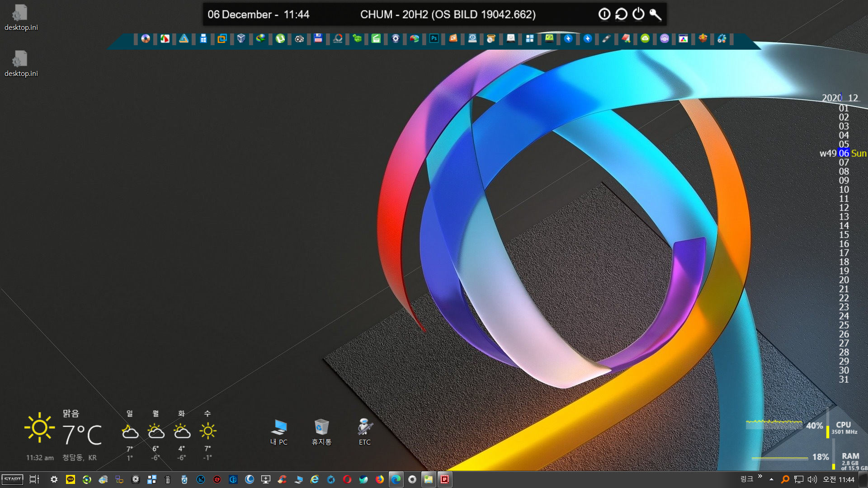Open the network tray icon
Viewport: 868px width, 488px height.
click(799, 479)
